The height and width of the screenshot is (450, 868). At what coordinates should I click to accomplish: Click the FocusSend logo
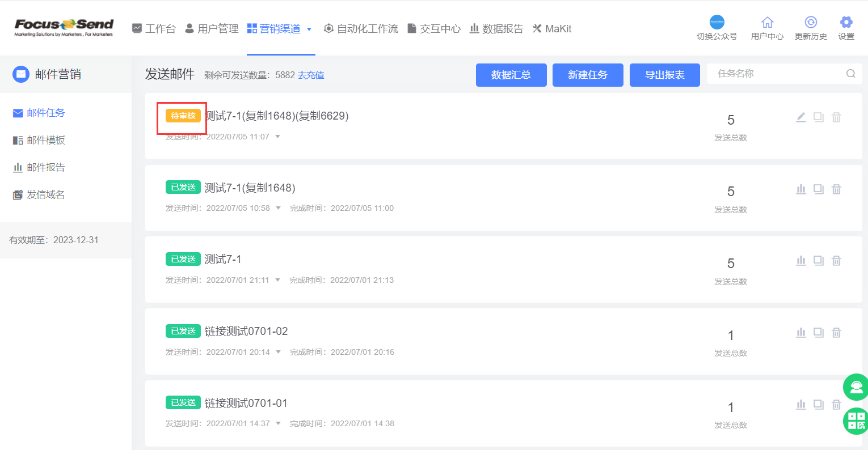click(x=64, y=27)
